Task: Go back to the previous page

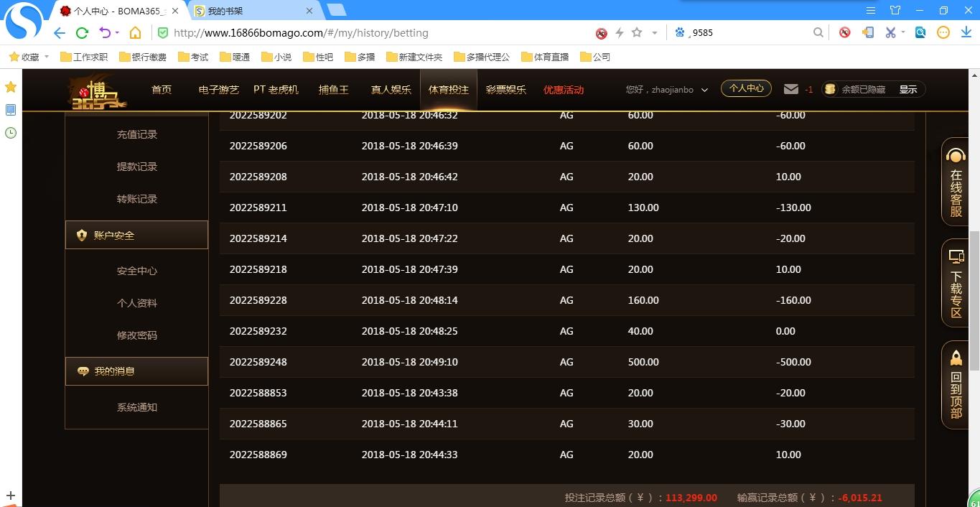Action: [x=60, y=33]
